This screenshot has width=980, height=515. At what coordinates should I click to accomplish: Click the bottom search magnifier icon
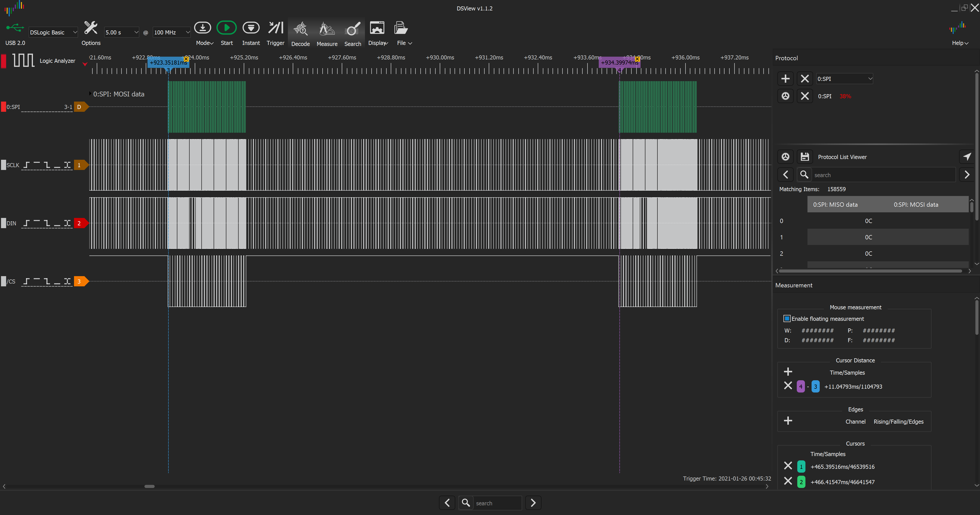[x=466, y=503]
